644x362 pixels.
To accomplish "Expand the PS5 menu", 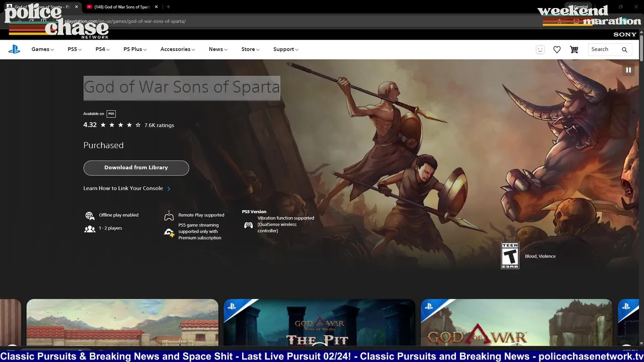I will click(74, 49).
